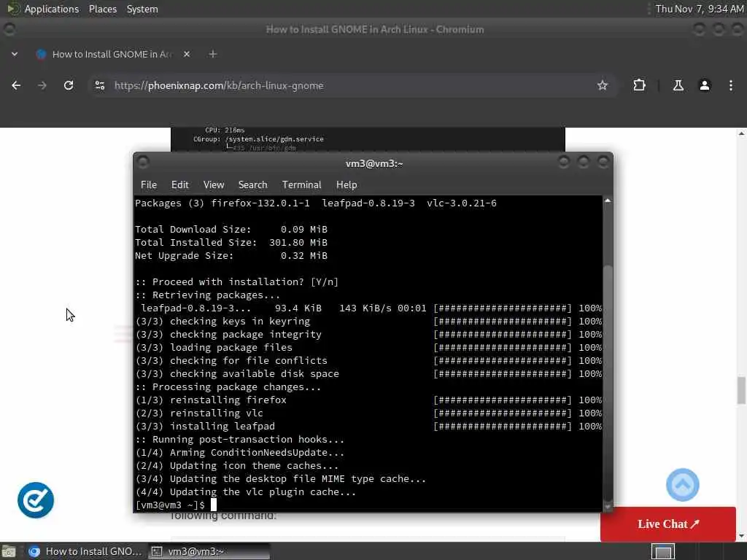This screenshot has height=560, width=747.
Task: Click the Applications menu logo icon
Action: point(13,9)
